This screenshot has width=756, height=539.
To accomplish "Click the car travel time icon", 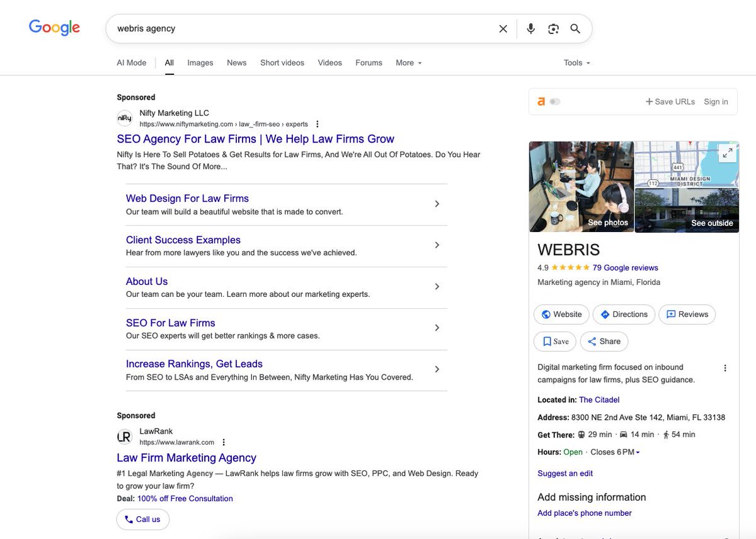I will 624,434.
